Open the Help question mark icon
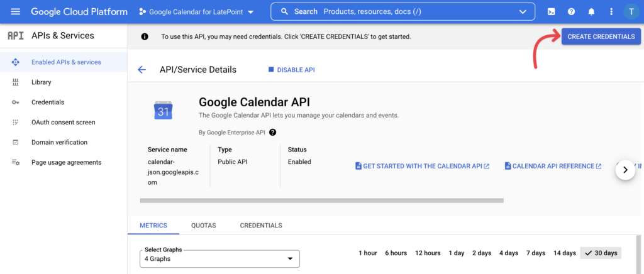Screen dimensions: 644x274 [x=571, y=12]
